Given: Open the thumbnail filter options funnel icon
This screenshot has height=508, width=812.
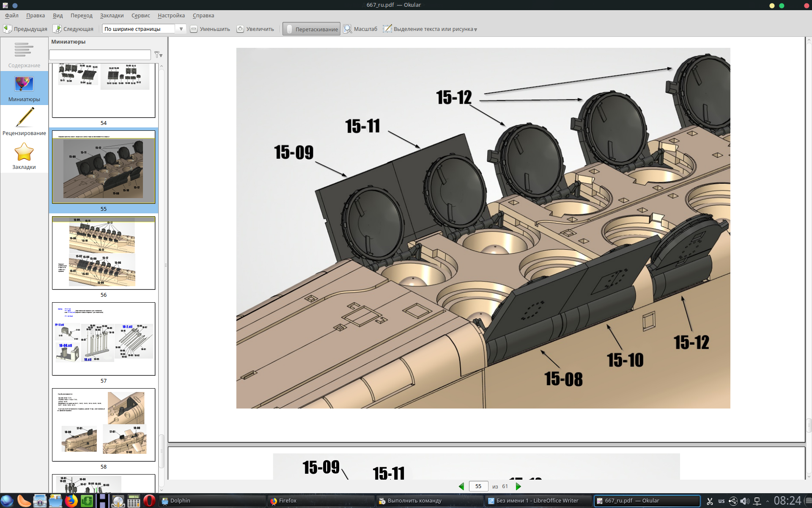Looking at the screenshot, I should tap(158, 55).
